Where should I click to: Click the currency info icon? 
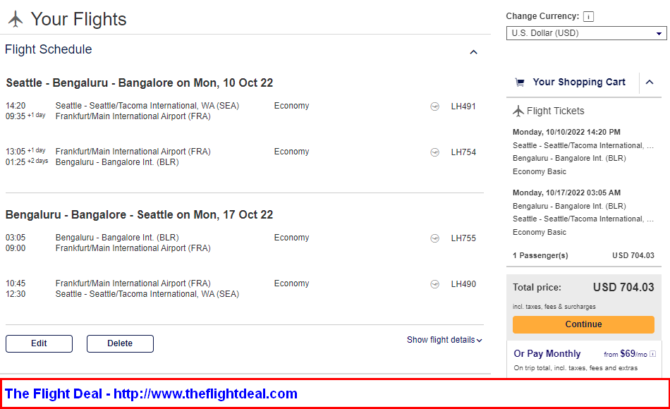[588, 17]
